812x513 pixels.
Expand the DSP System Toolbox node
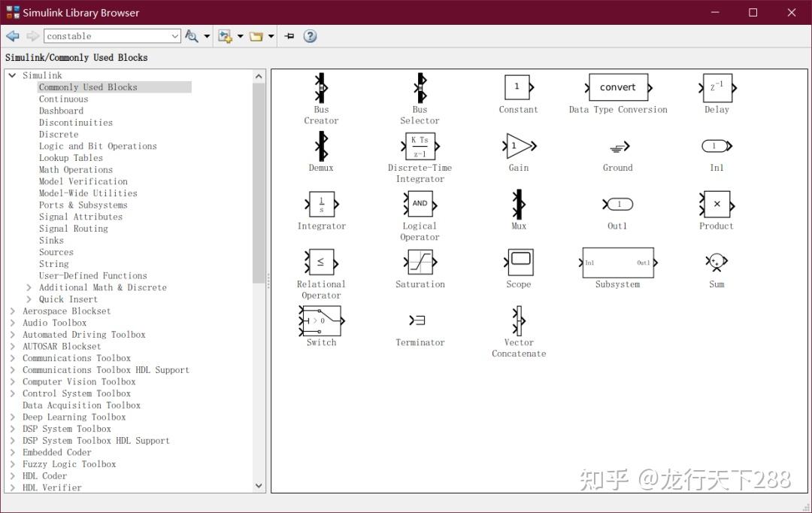pyautogui.click(x=13, y=429)
